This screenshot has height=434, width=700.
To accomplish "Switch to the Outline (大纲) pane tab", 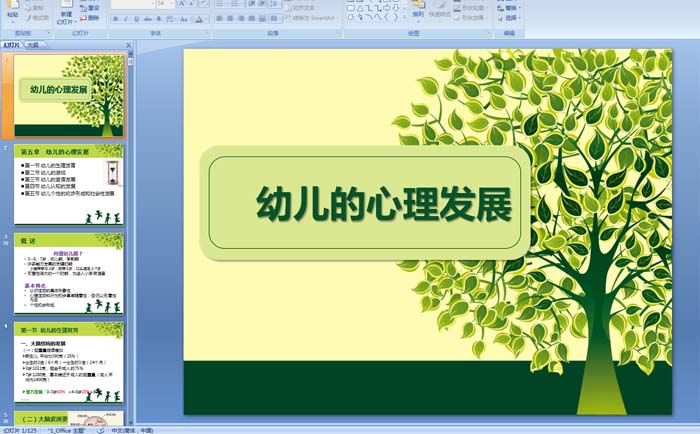I will click(x=33, y=45).
